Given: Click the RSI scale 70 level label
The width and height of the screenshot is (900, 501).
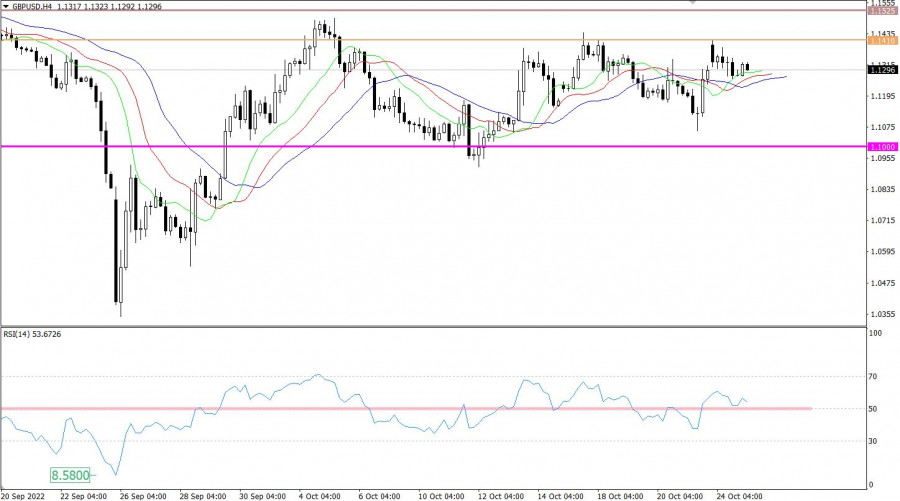Looking at the screenshot, I should pos(874,377).
